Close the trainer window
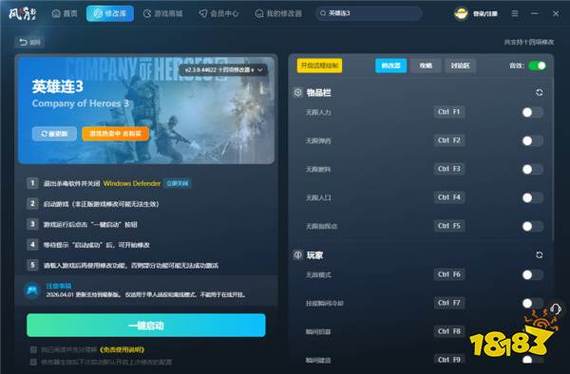Screen dimensions: 570x374 click(555, 13)
